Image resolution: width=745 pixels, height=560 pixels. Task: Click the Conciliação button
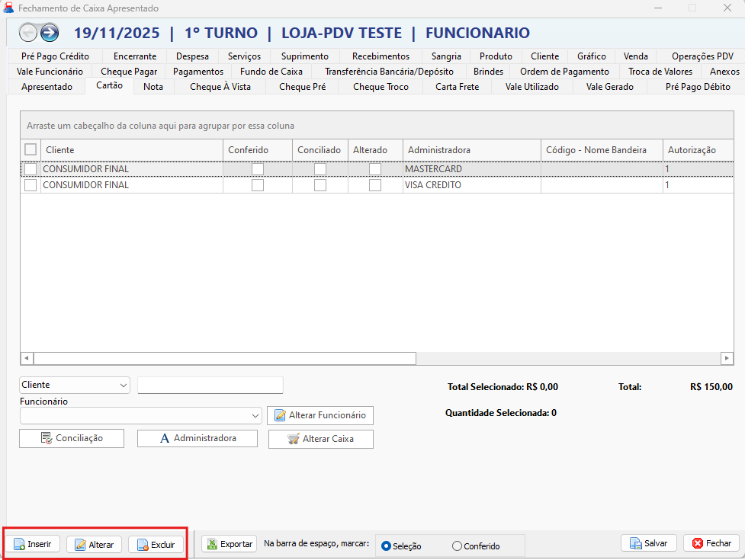click(72, 439)
